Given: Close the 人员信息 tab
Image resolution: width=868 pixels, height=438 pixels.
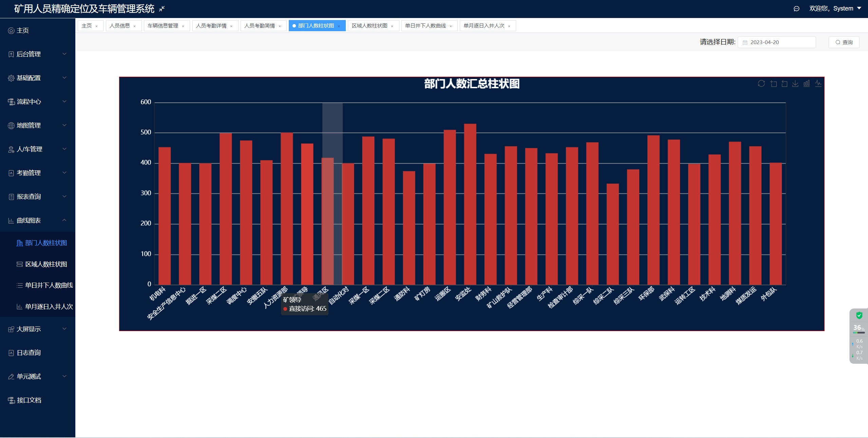Looking at the screenshot, I should click(135, 26).
